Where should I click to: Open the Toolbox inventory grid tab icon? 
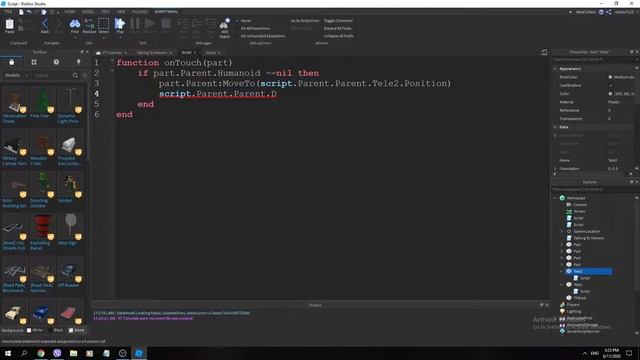tap(34, 62)
